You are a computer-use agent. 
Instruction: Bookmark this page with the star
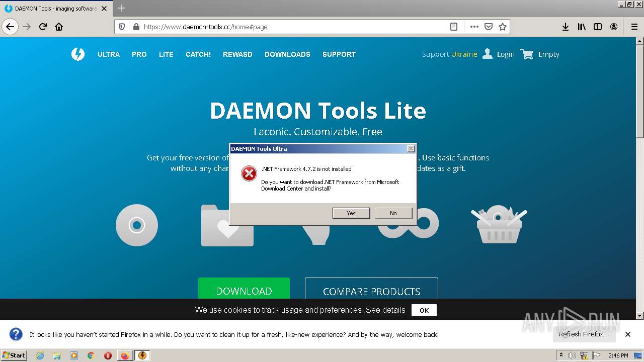502,27
